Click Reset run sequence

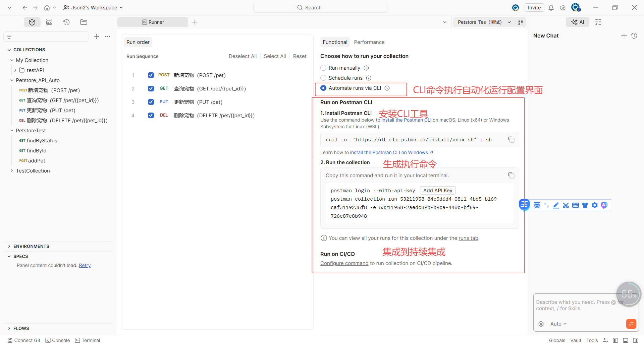click(300, 56)
